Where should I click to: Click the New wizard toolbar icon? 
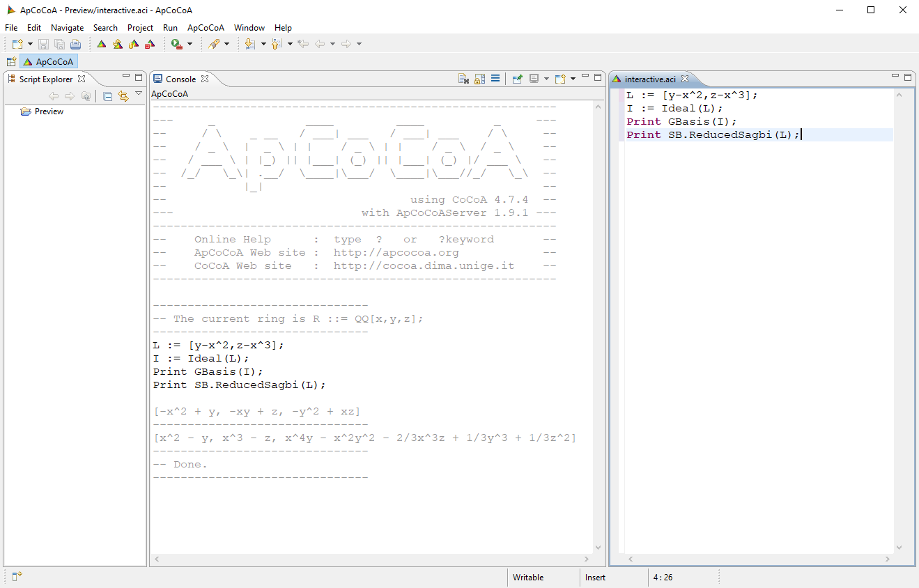[x=17, y=44]
